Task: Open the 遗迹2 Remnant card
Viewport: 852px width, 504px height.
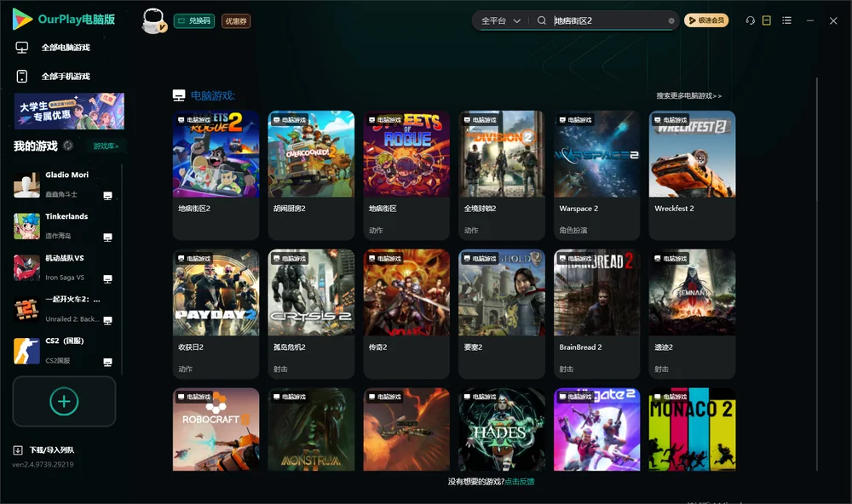Action: click(692, 314)
